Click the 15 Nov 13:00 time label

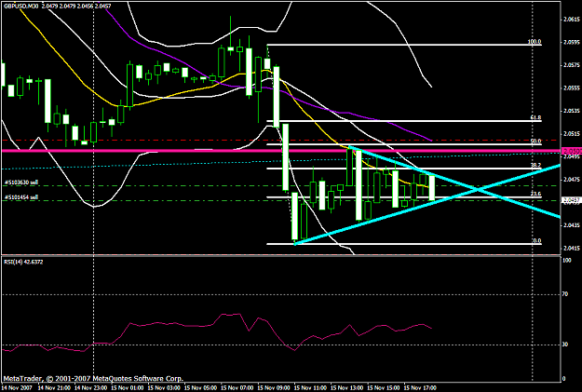pyautogui.click(x=347, y=388)
